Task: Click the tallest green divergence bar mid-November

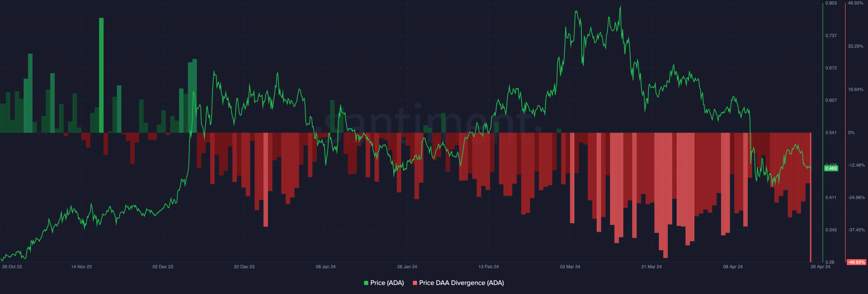Action: click(101, 75)
